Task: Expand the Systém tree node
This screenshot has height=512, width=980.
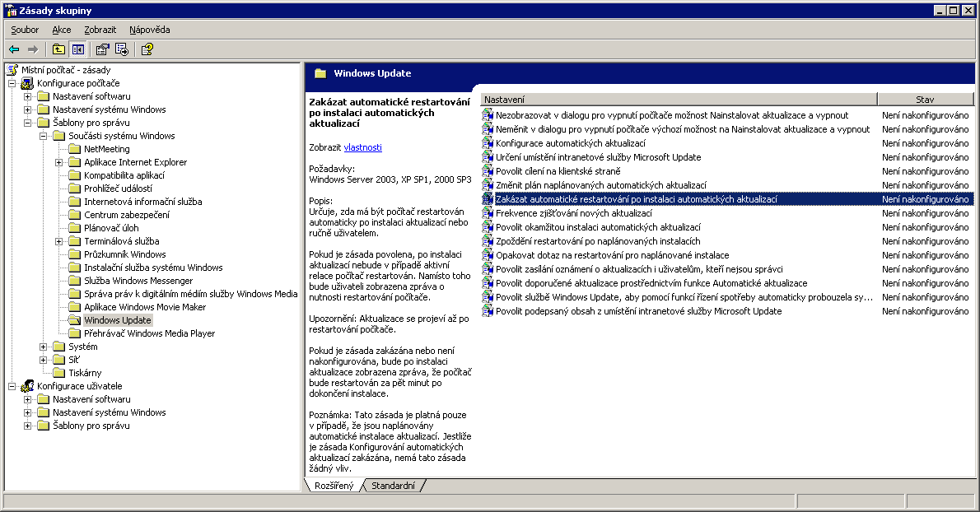Action: pyautogui.click(x=43, y=347)
